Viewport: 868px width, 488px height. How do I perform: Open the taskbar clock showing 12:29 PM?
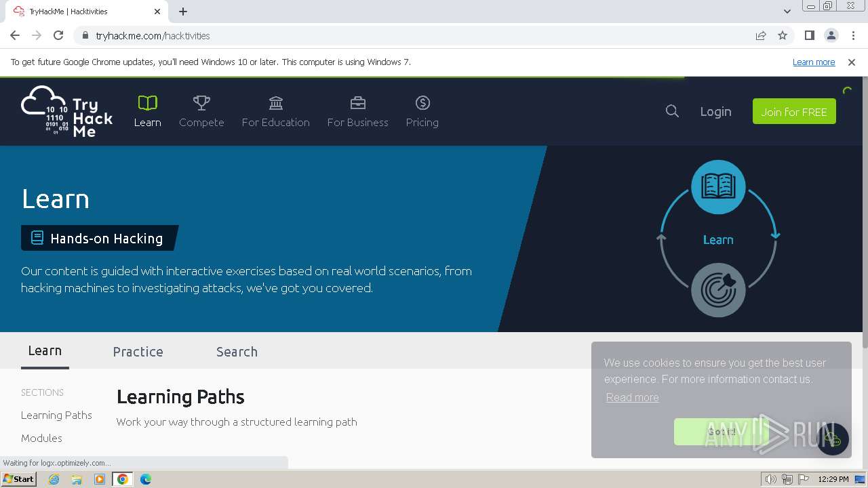point(833,479)
